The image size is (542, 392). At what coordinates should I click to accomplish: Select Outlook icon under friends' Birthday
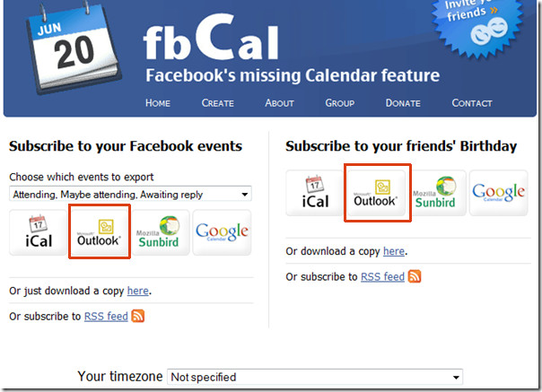(377, 193)
